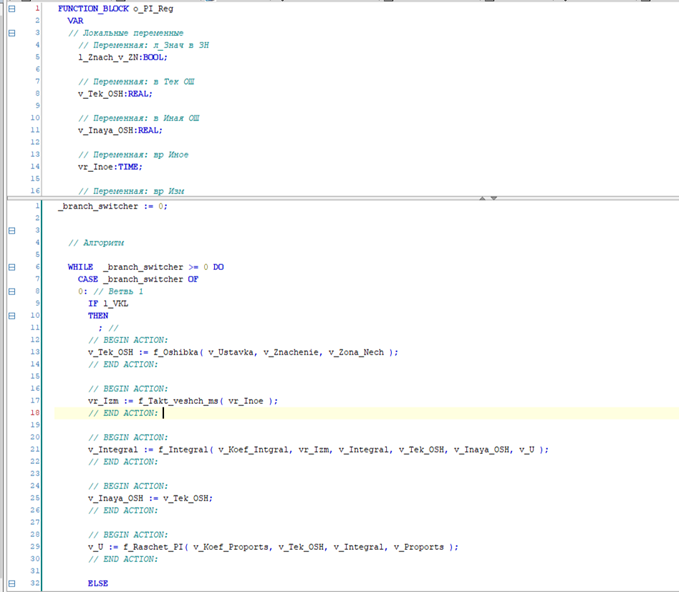Click the '_branch_switcher := 0;' statement
This screenshot has height=592, width=679.
pyautogui.click(x=113, y=206)
